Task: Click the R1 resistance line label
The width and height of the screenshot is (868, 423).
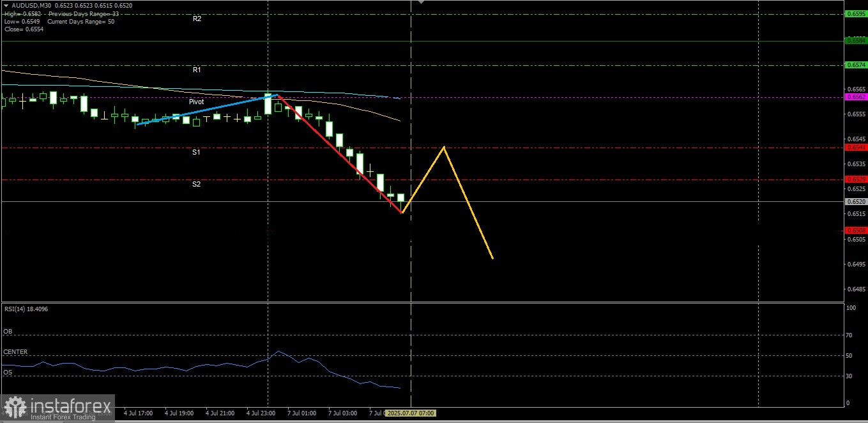Action: coord(197,70)
